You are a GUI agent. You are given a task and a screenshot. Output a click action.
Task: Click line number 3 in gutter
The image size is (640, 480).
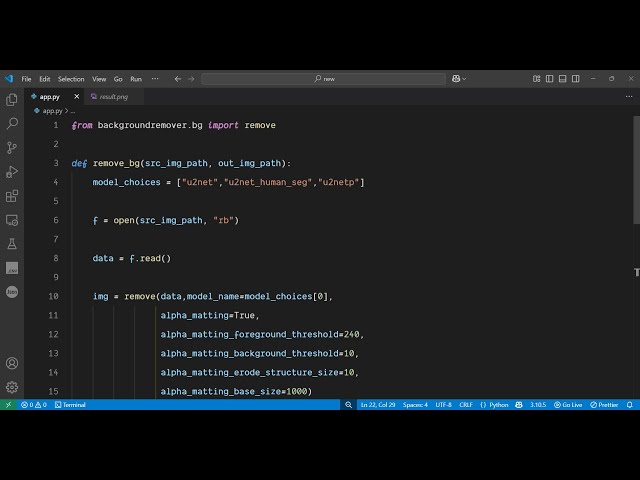pyautogui.click(x=56, y=163)
